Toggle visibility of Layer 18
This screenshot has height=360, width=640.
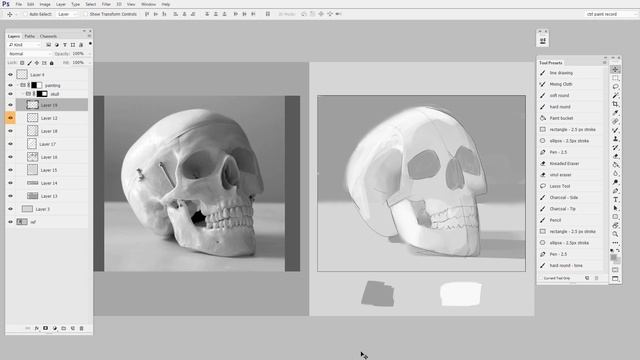(x=11, y=131)
